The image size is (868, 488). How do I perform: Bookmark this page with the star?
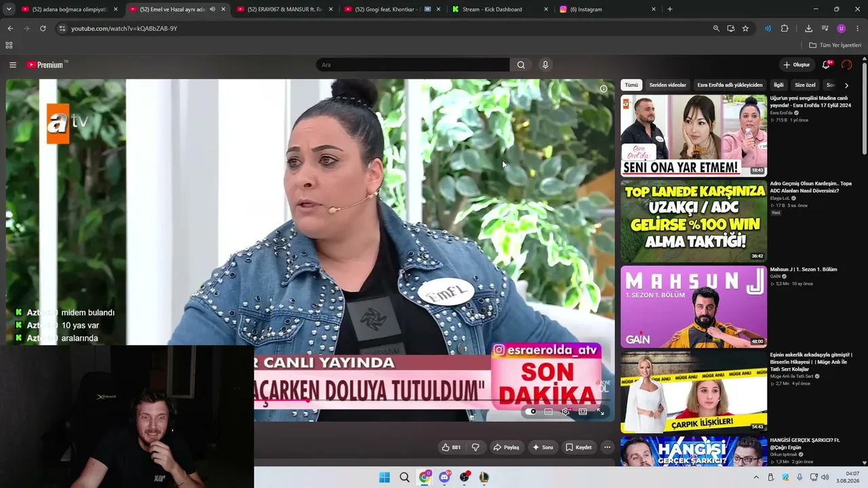coord(745,28)
